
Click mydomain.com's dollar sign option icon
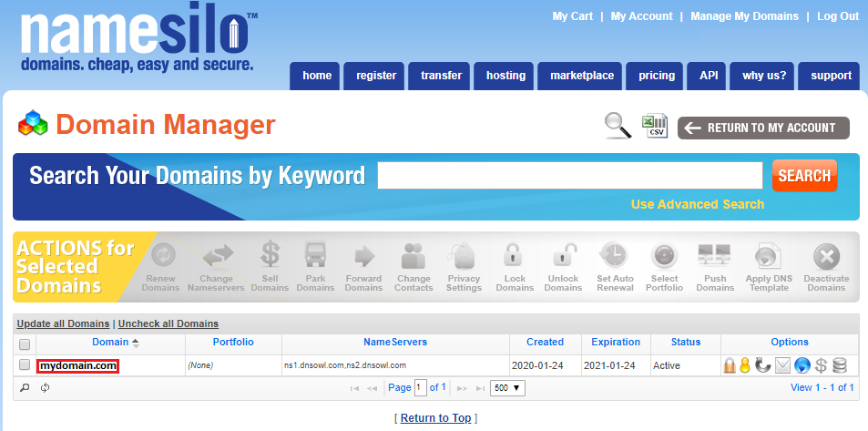tap(821, 365)
